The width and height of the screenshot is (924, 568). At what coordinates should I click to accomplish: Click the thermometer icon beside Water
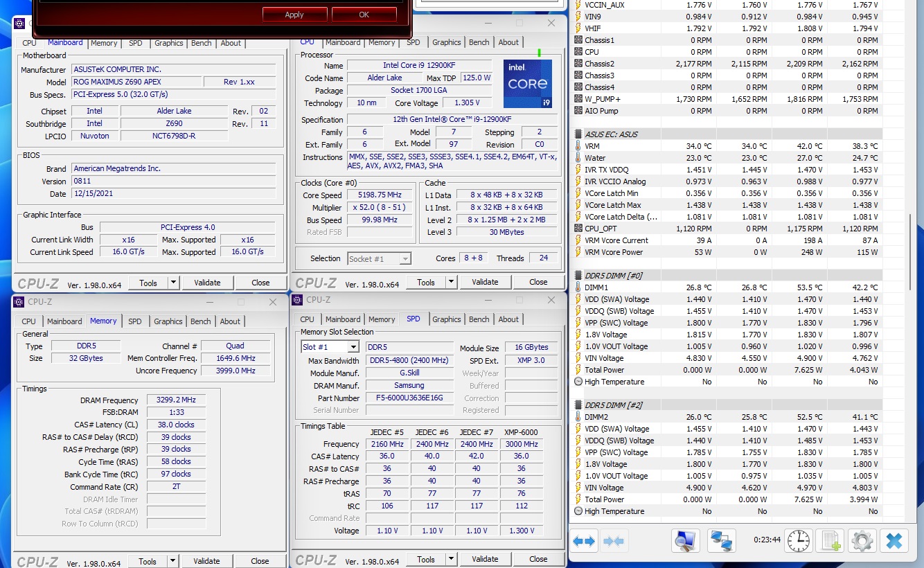(578, 158)
